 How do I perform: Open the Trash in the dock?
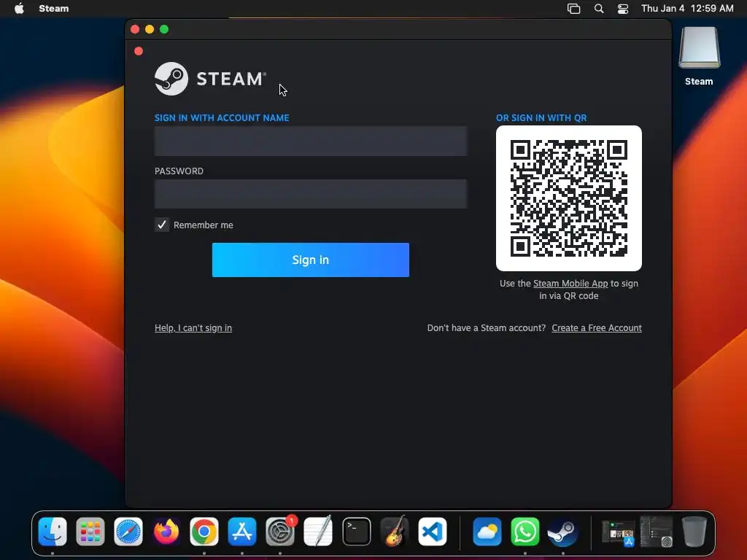tap(694, 532)
